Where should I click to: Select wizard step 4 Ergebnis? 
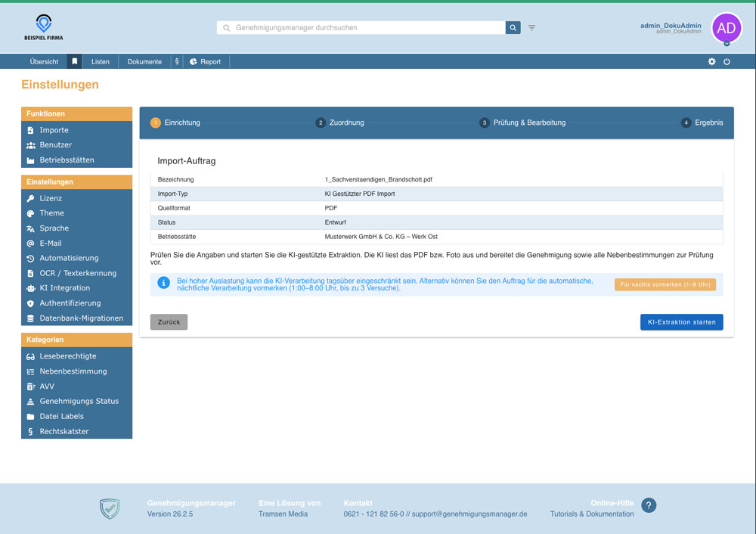coord(702,123)
